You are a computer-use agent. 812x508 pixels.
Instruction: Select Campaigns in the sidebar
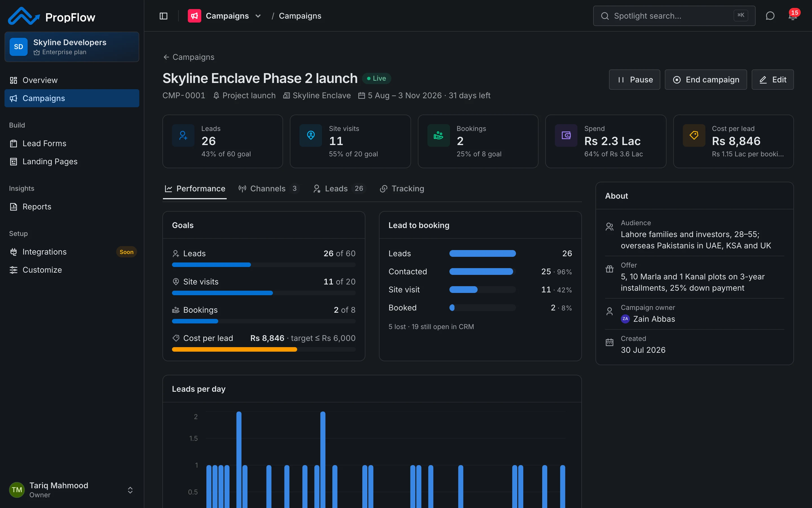(72, 98)
